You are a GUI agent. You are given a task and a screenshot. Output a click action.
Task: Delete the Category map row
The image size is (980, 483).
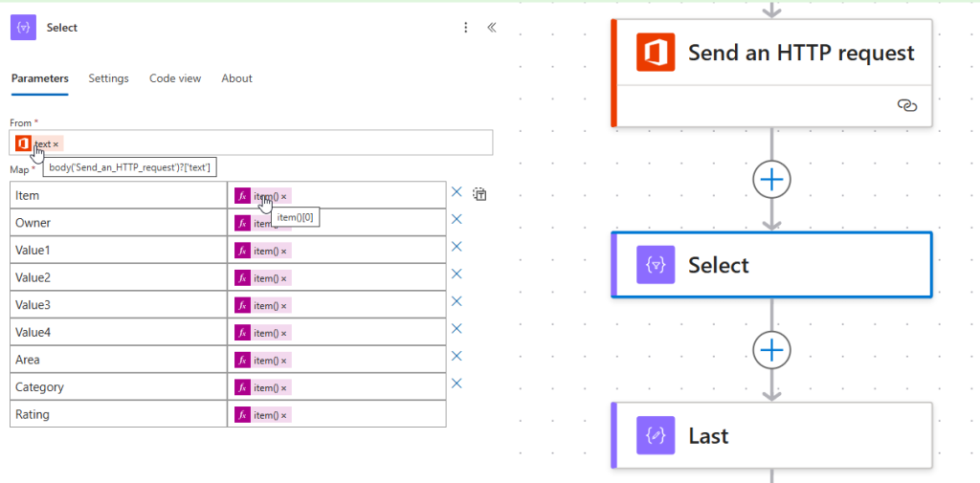pos(457,383)
